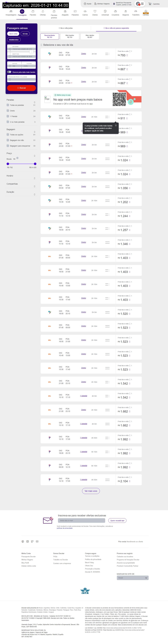Click the shopping cart Carrinho icon

150,4
